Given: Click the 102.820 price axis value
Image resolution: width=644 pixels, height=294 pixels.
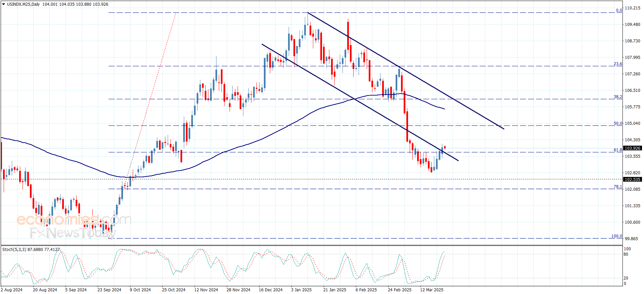Looking at the screenshot, I should [633, 173].
